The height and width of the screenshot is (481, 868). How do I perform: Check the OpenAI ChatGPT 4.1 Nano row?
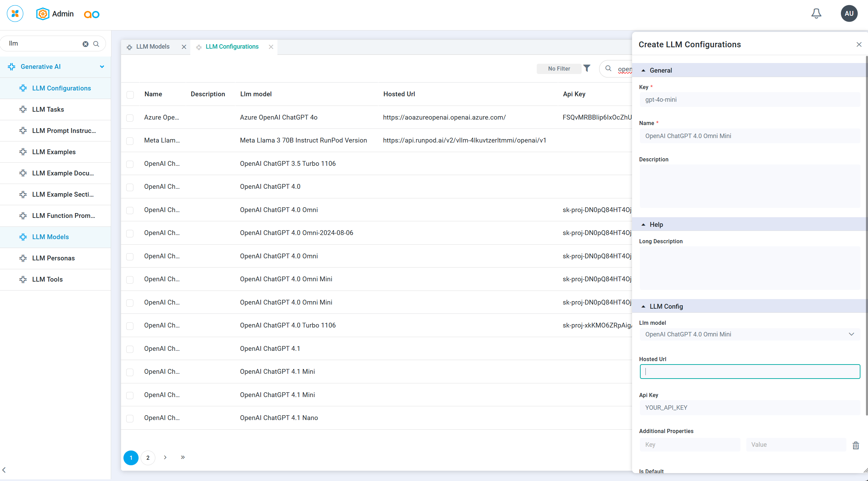coord(130,418)
